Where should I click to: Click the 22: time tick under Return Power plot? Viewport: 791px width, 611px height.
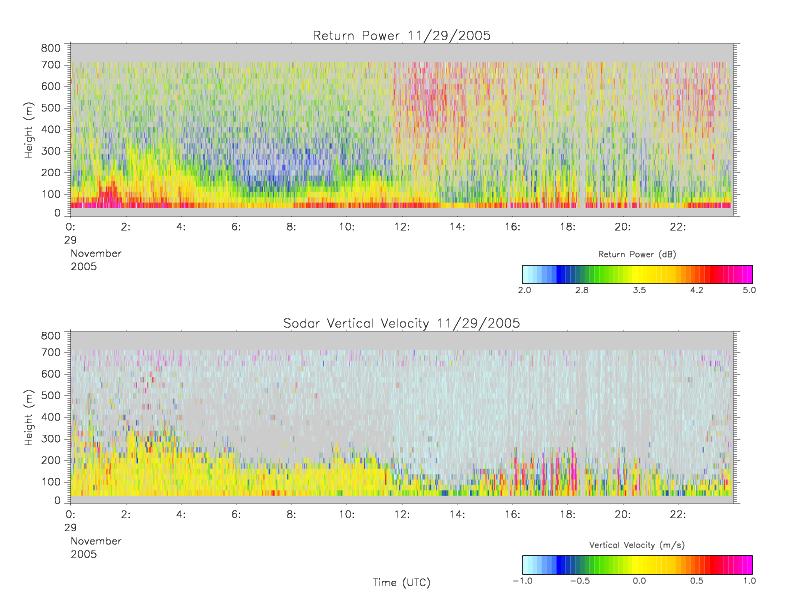[x=677, y=227]
